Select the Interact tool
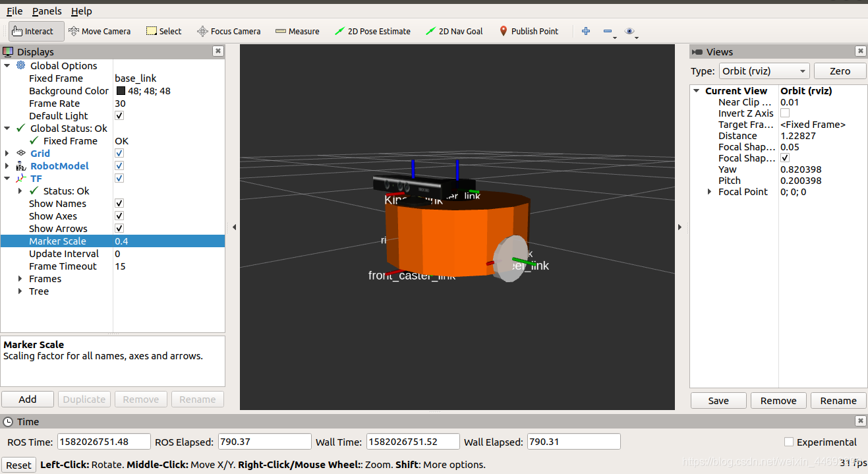The height and width of the screenshot is (474, 868). pyautogui.click(x=36, y=31)
